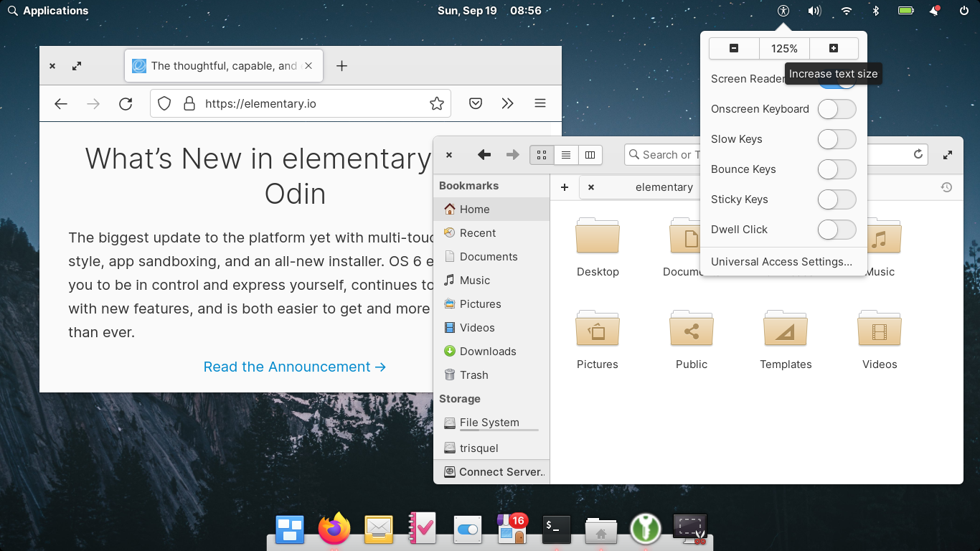Click 'Connect Server..' in Files sidebar
Screen dimensions: 980x551
tap(491, 472)
